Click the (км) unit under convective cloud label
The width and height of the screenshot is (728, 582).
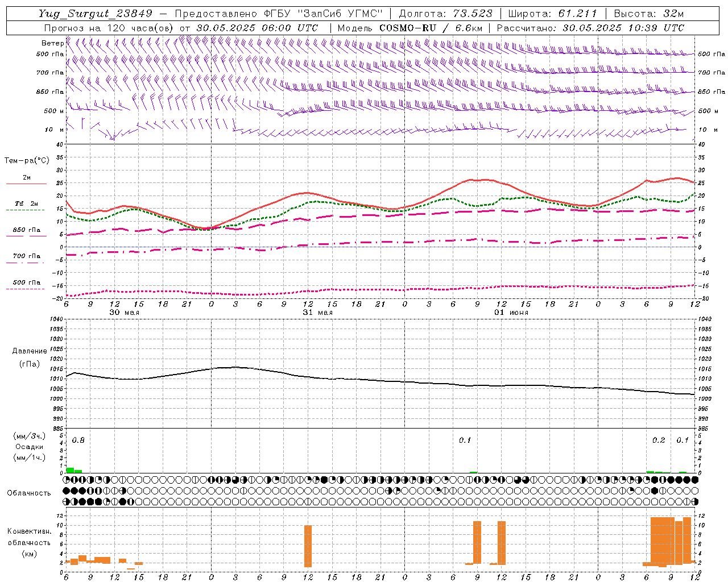pos(29,554)
